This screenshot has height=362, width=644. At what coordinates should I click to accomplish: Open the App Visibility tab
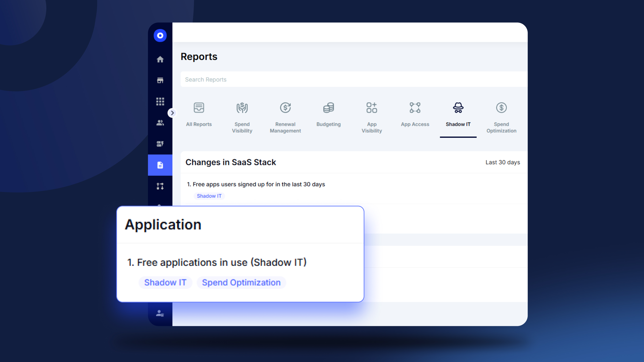click(372, 118)
